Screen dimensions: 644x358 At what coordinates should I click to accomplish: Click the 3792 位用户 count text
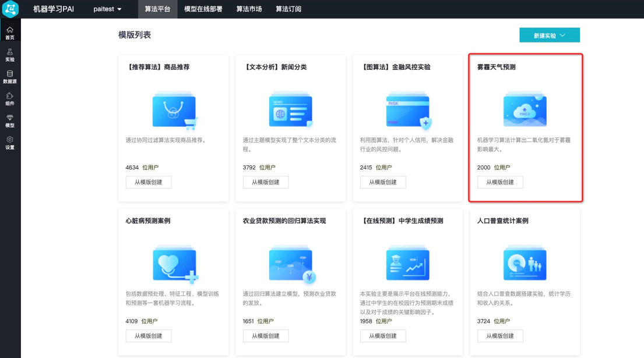[x=259, y=167]
